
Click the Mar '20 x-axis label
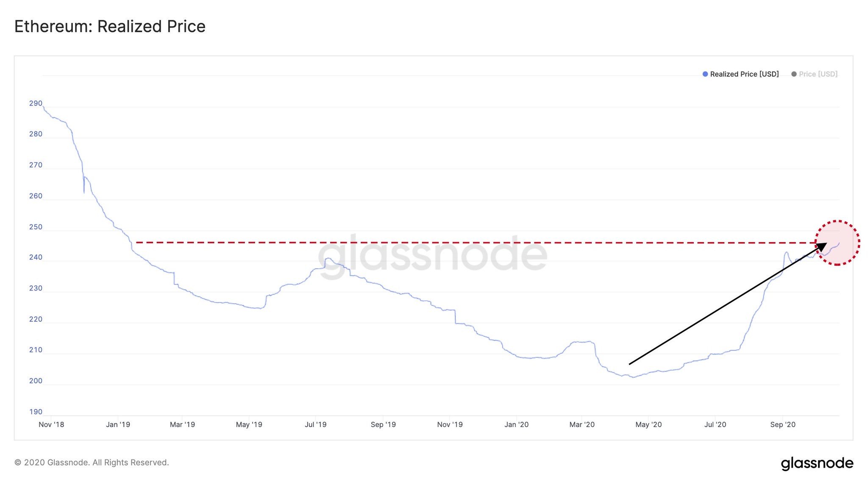tap(582, 424)
